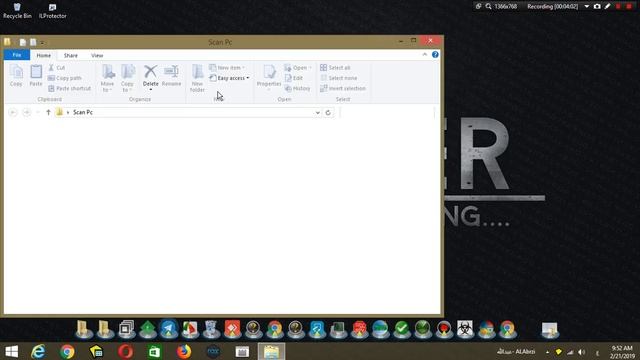Viewport: 640px width, 360px height.
Task: Open the recording toolbar dropdown arrow
Action: coord(587,6)
